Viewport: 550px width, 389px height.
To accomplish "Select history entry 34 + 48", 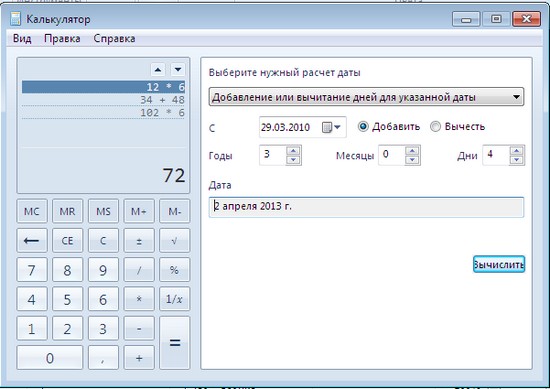I will pos(103,100).
